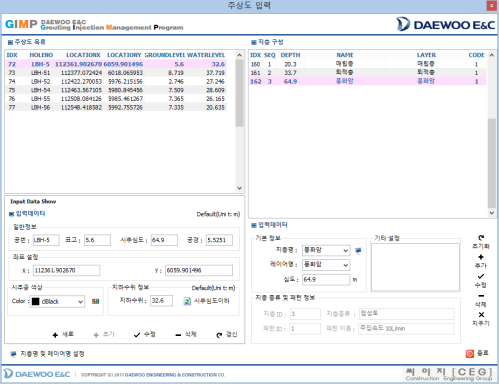
Task: Click the empty 기타 설정 text area
Action: pyautogui.click(x=415, y=267)
